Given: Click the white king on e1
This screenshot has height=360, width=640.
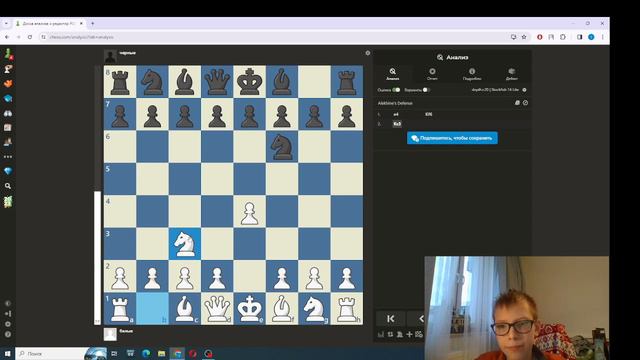Looking at the screenshot, I should (x=249, y=309).
